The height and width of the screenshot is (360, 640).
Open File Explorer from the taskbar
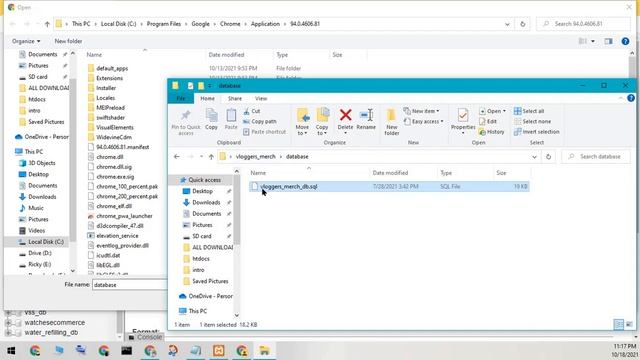264,351
